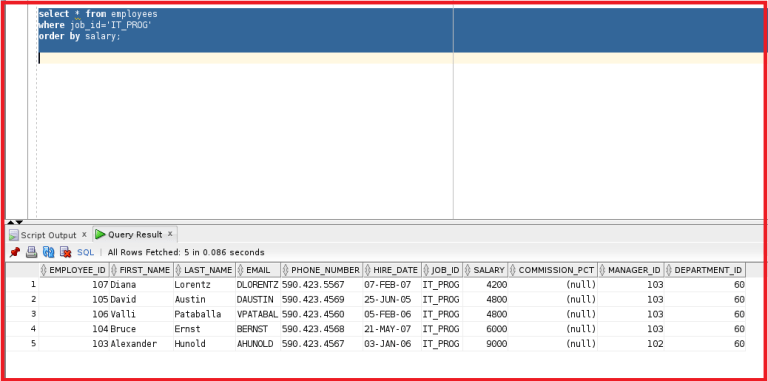Collapse editor using splitter arrows above tabs
Image resolution: width=768 pixels, height=381 pixels.
click(11, 222)
